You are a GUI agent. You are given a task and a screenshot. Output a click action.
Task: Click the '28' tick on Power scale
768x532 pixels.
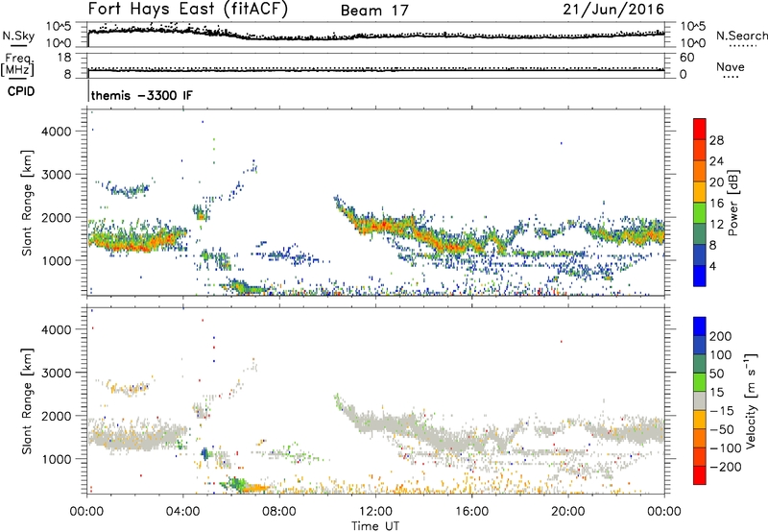pos(716,140)
